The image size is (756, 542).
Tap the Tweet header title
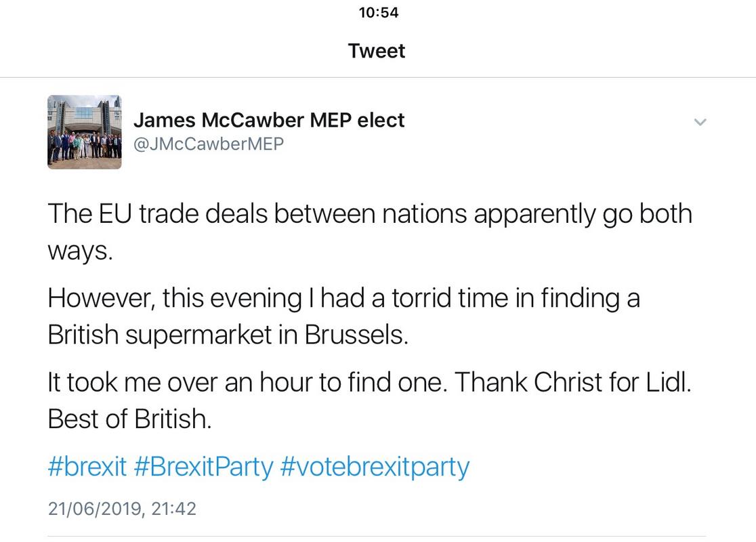[377, 51]
